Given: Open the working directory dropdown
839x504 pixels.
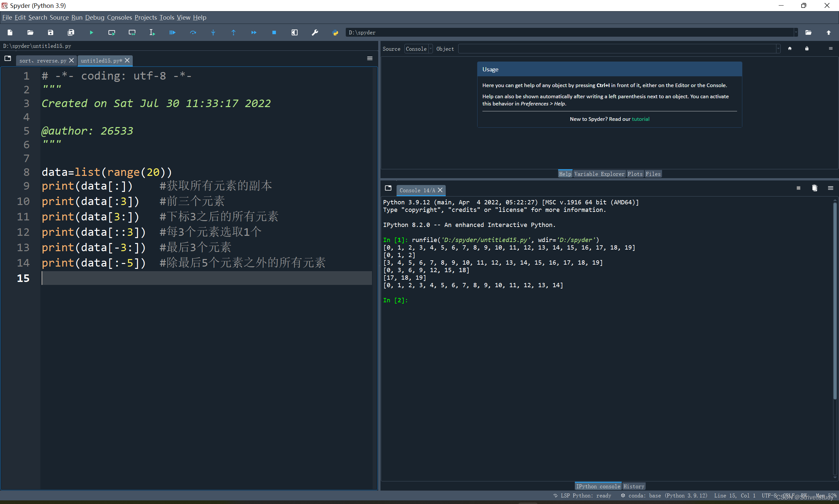Looking at the screenshot, I should pyautogui.click(x=795, y=32).
